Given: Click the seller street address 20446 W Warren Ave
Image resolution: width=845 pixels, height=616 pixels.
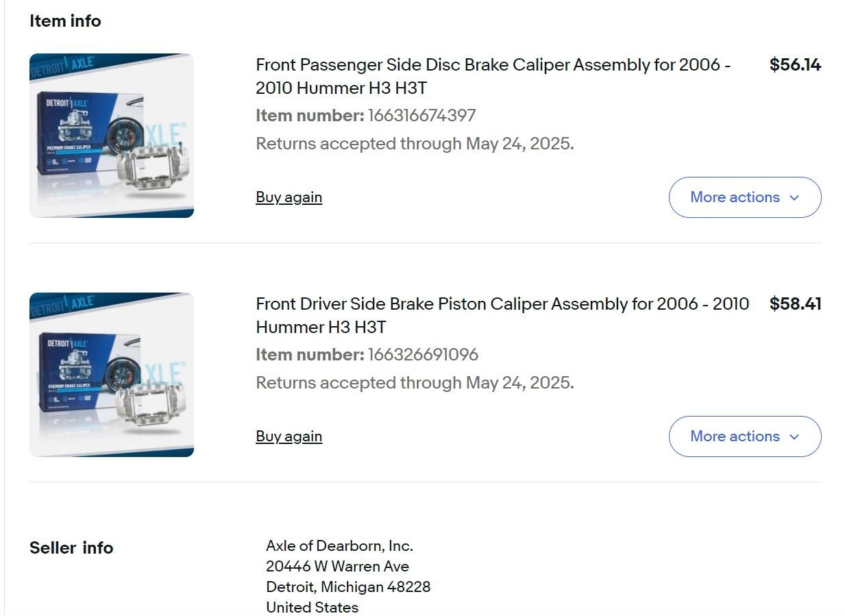Looking at the screenshot, I should pos(337,567).
